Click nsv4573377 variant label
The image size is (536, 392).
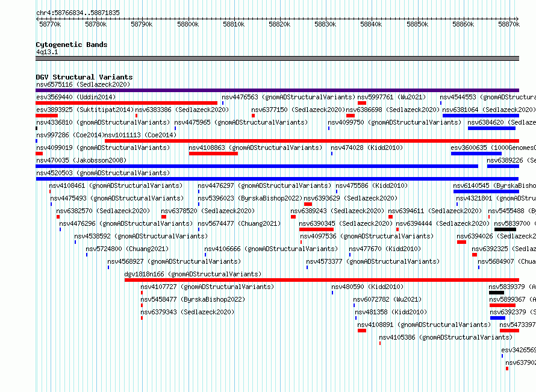(x=373, y=261)
